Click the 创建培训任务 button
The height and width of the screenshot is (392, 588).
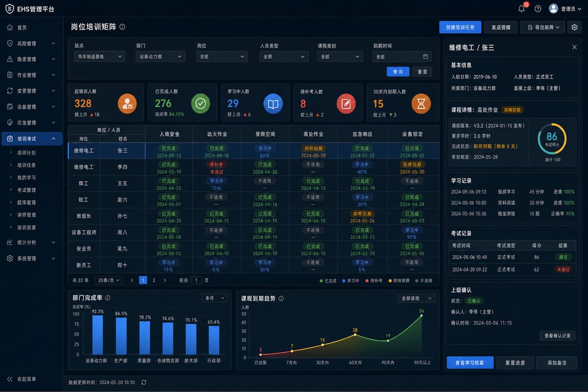[460, 27]
